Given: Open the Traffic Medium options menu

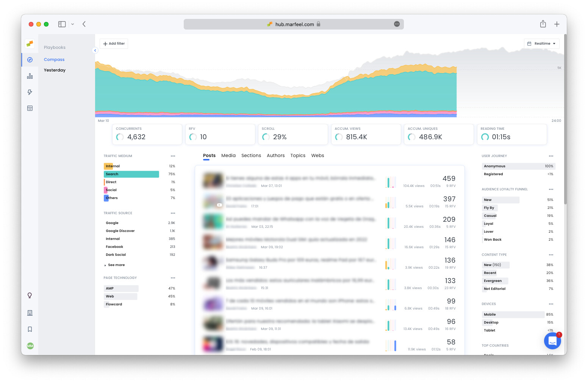Looking at the screenshot, I should click(173, 156).
